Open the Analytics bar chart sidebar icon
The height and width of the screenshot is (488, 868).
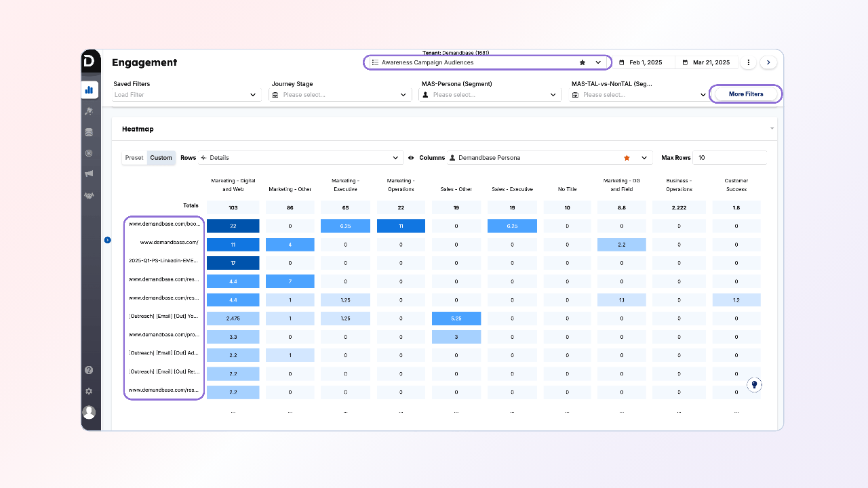coord(89,89)
